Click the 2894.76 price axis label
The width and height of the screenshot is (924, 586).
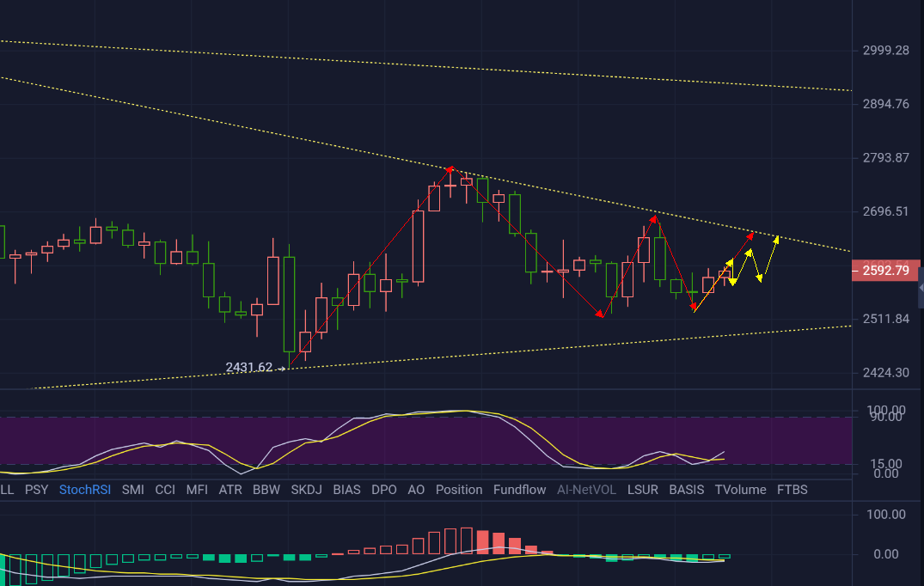885,104
